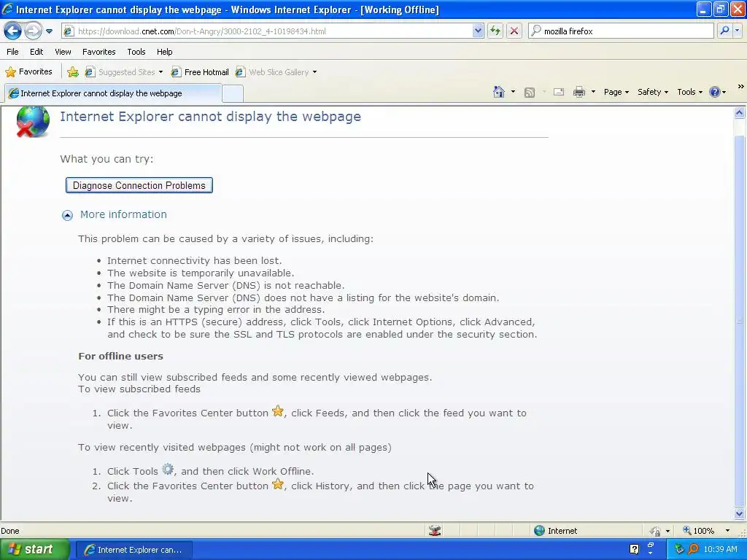This screenshot has height=560, width=747.
Task: Open the File menu
Action: click(13, 52)
